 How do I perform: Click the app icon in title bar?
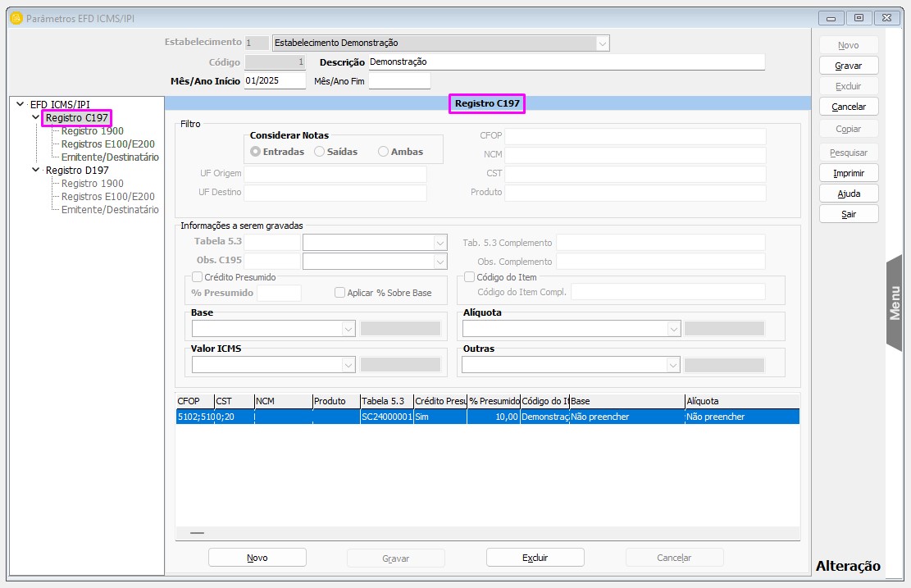pyautogui.click(x=16, y=18)
